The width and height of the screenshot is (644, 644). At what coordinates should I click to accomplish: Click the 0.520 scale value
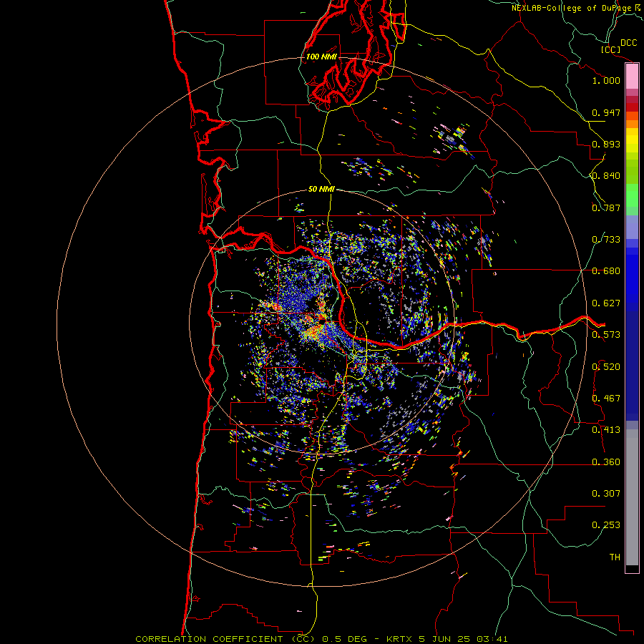pyautogui.click(x=606, y=367)
